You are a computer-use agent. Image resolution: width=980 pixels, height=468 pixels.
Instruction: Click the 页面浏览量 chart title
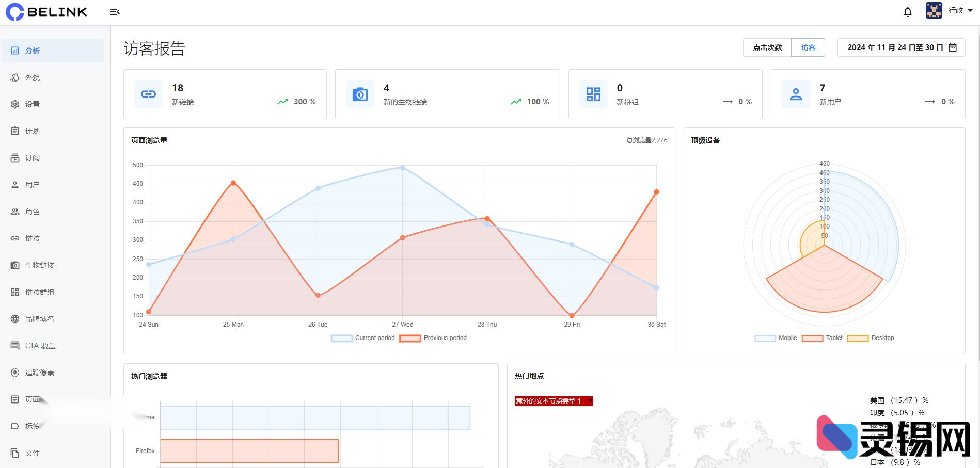pyautogui.click(x=149, y=140)
